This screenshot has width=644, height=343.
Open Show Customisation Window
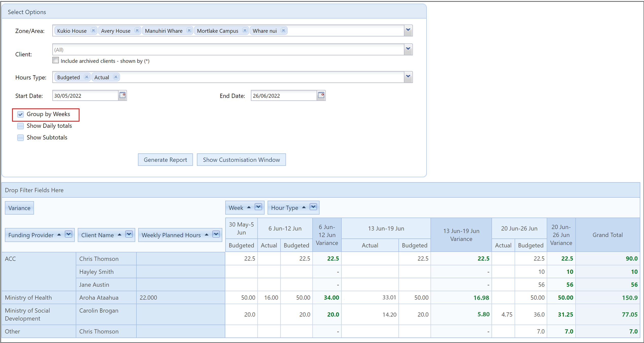[x=241, y=160]
